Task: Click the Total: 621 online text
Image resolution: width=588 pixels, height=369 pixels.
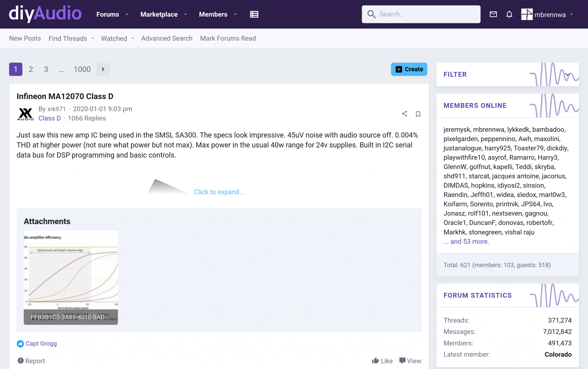Action: pyautogui.click(x=497, y=265)
